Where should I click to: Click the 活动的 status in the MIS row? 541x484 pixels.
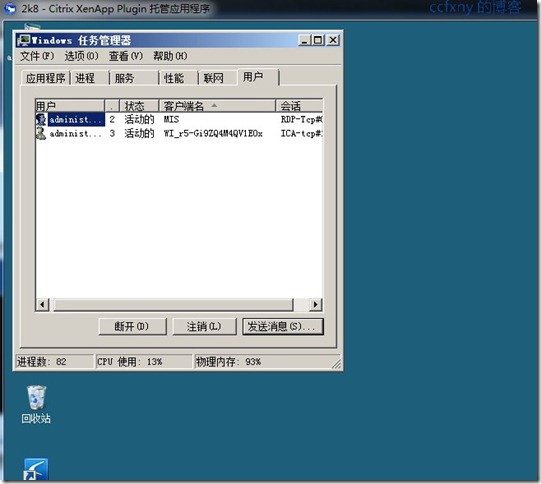pyautogui.click(x=139, y=119)
